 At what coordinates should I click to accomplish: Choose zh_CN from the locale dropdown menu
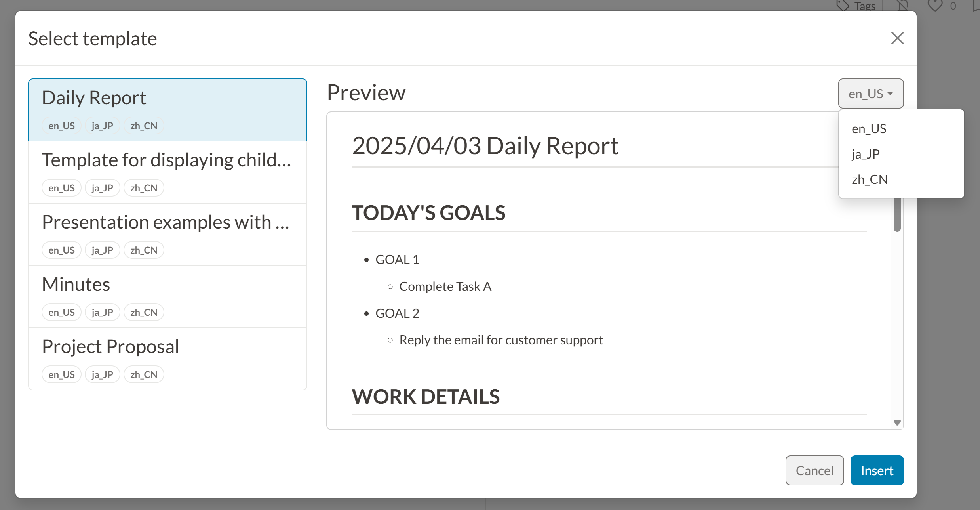click(870, 180)
